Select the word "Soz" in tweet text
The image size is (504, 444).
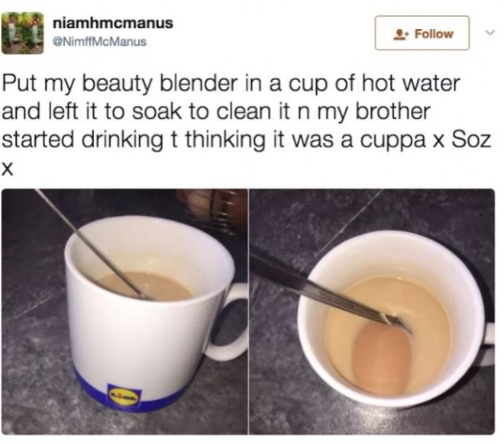471,140
